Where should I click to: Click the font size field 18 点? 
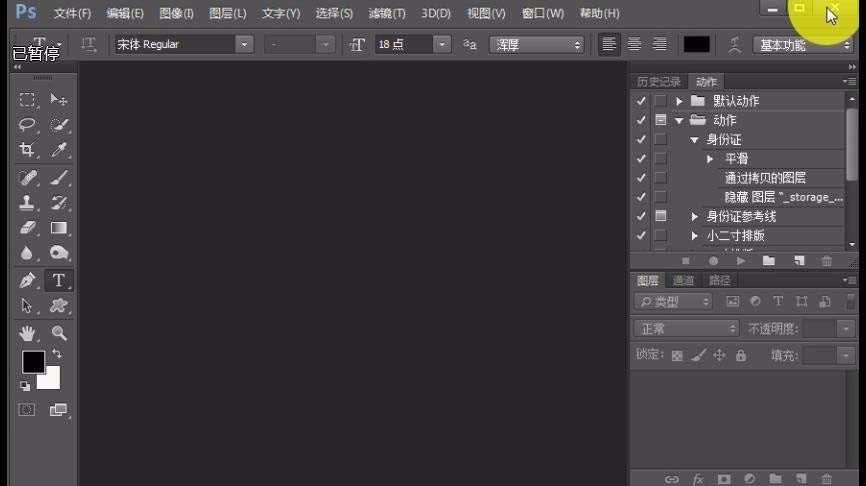coord(404,45)
